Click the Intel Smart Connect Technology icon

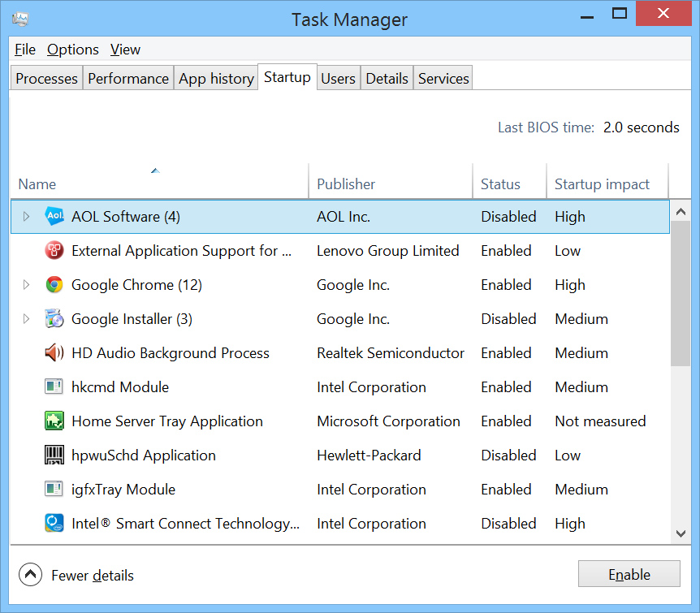coord(54,524)
